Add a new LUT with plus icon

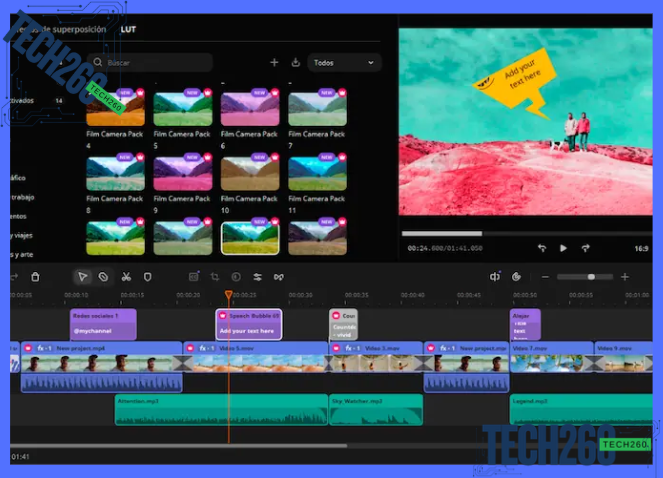[x=274, y=63]
